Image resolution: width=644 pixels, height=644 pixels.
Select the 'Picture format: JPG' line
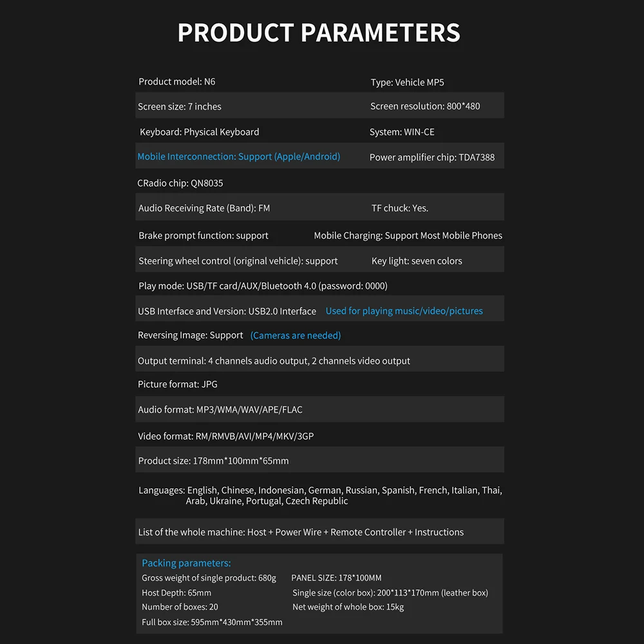point(178,384)
